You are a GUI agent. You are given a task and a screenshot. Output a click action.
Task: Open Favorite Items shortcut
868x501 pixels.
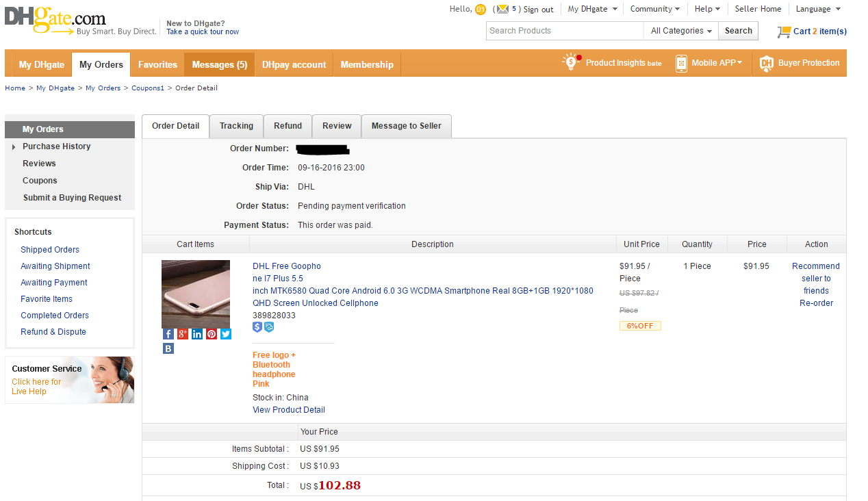pyautogui.click(x=47, y=299)
